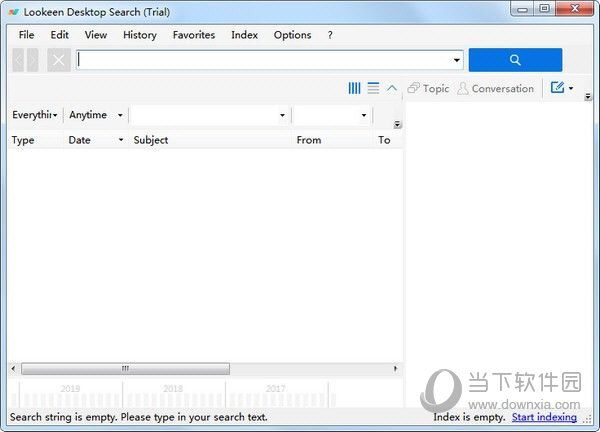600x432 pixels.
Task: Select 2019 on the timeline
Action: tap(70, 389)
